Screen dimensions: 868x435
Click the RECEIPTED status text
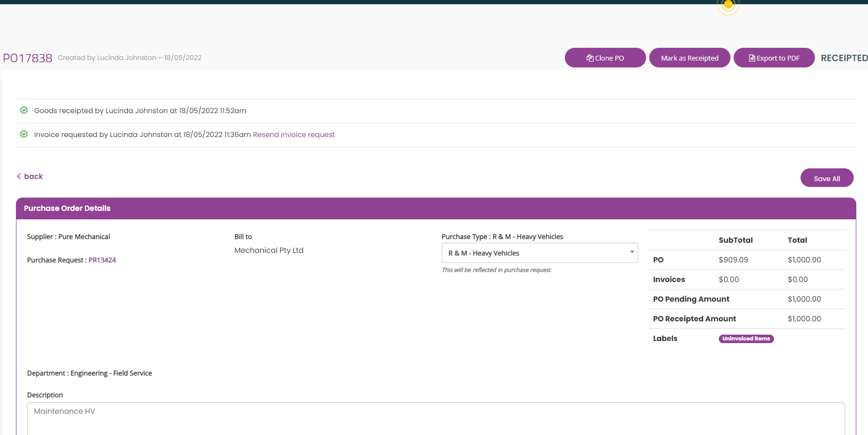(x=844, y=58)
